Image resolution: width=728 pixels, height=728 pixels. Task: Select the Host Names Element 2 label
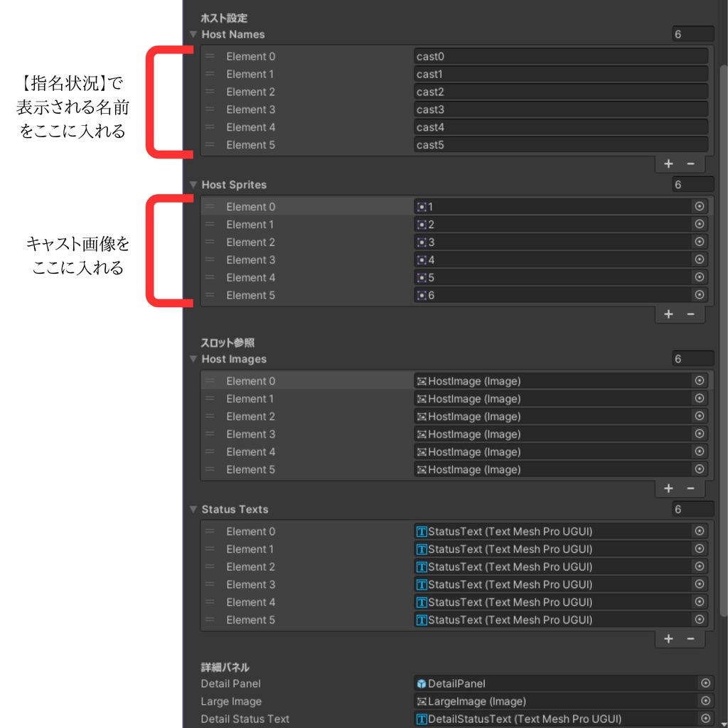[x=251, y=92]
